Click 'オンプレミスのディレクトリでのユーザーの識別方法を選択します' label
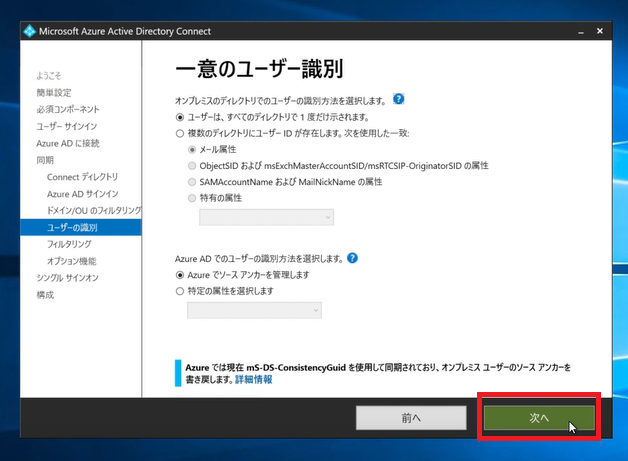Image resolution: width=628 pixels, height=461 pixels. (280, 101)
